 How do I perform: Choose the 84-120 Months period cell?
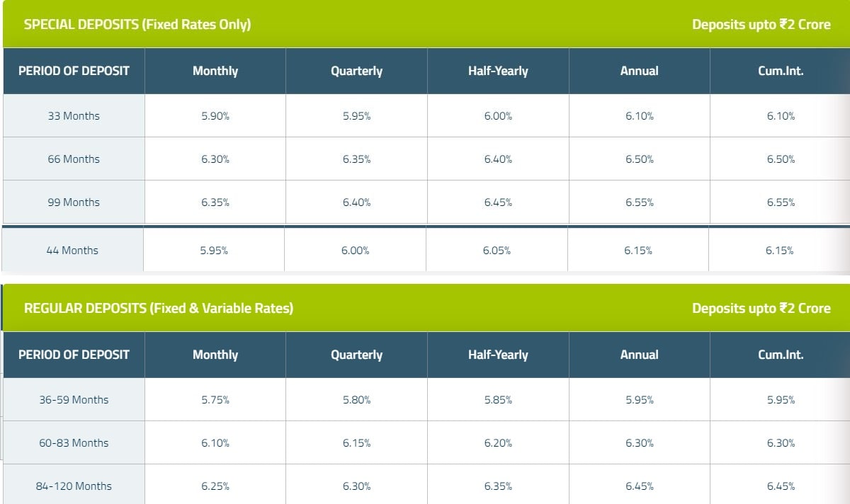[74, 486]
